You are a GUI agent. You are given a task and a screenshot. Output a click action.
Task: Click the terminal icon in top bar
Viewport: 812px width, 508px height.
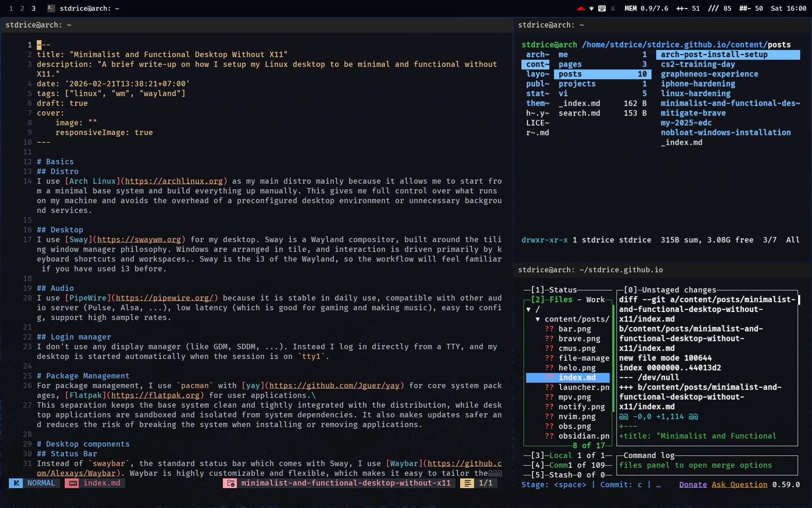tap(51, 8)
